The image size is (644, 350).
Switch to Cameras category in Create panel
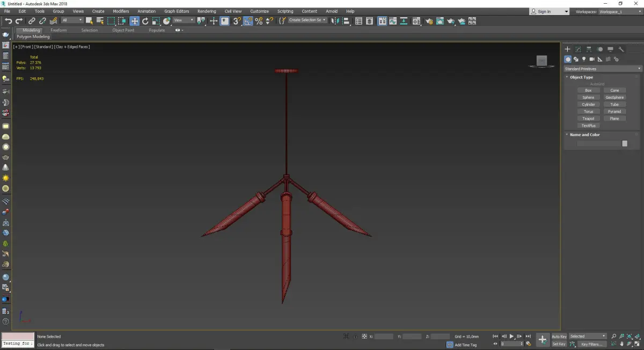tap(591, 59)
